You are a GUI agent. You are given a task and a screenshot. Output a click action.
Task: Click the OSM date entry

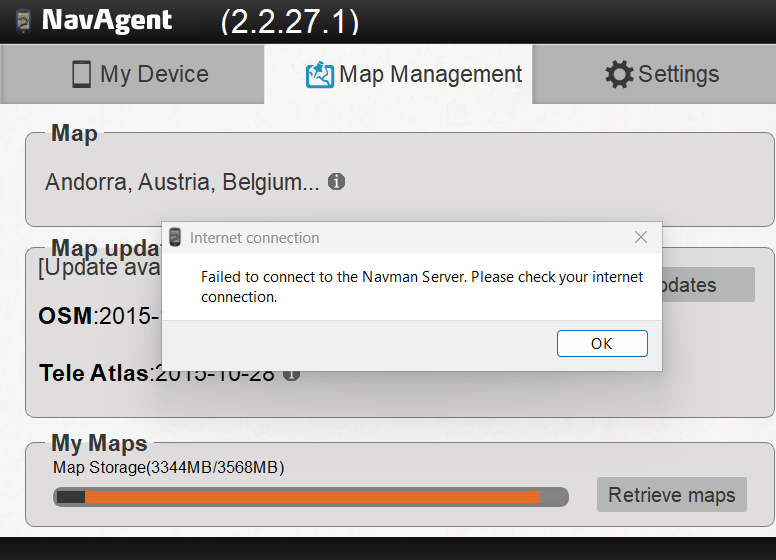click(x=100, y=316)
